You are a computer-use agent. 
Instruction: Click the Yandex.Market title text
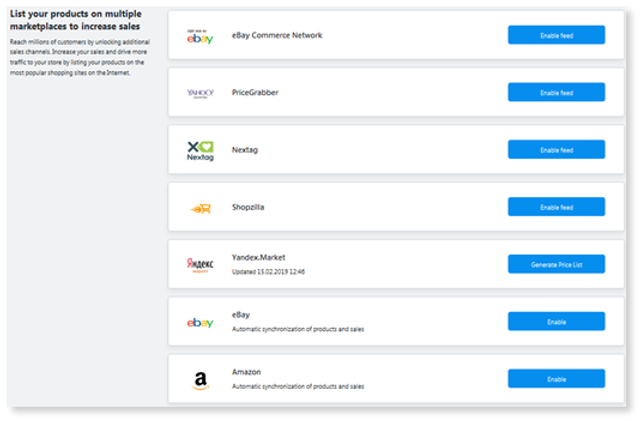258,257
